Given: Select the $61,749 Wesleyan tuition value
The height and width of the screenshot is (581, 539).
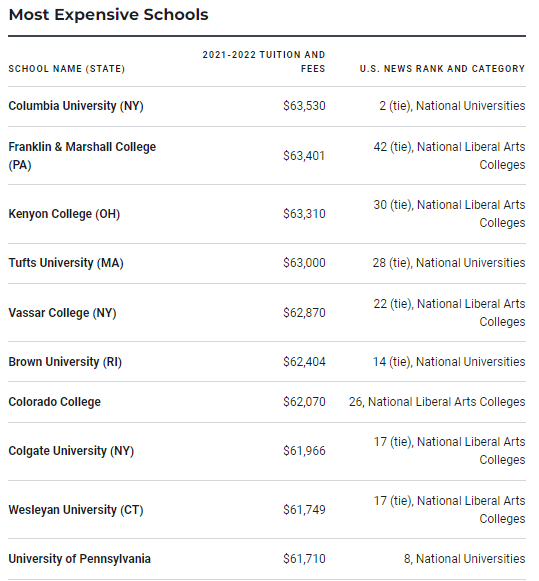Looking at the screenshot, I should tap(304, 510).
